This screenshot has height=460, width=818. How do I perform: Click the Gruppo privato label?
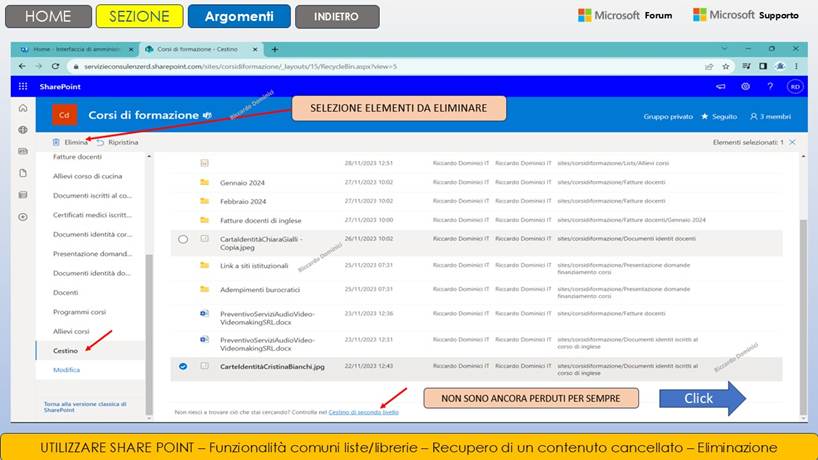click(668, 116)
